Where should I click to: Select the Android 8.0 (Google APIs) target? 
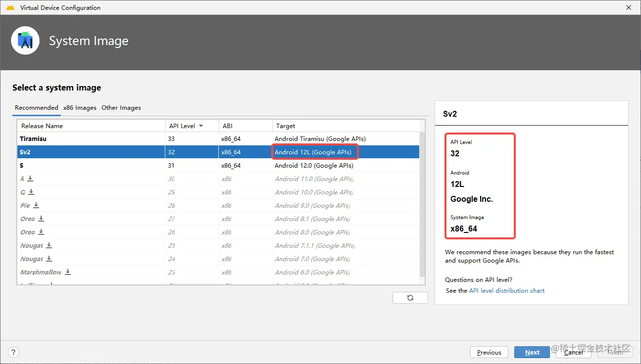click(x=313, y=232)
